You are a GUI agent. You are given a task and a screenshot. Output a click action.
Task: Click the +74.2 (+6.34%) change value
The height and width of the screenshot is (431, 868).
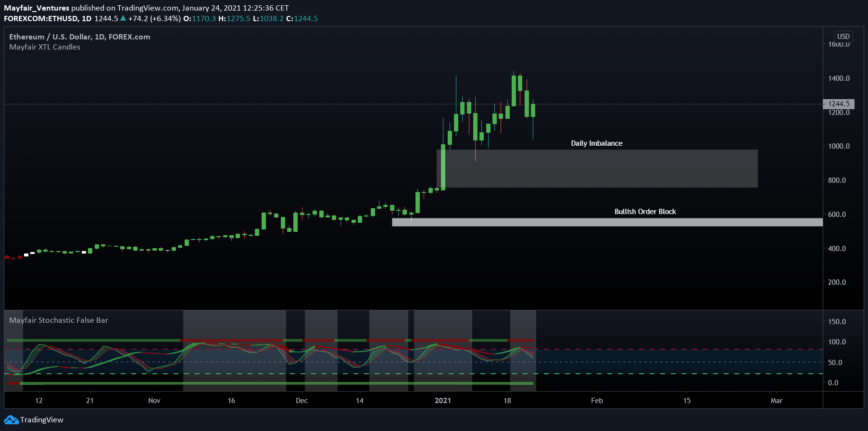point(154,19)
